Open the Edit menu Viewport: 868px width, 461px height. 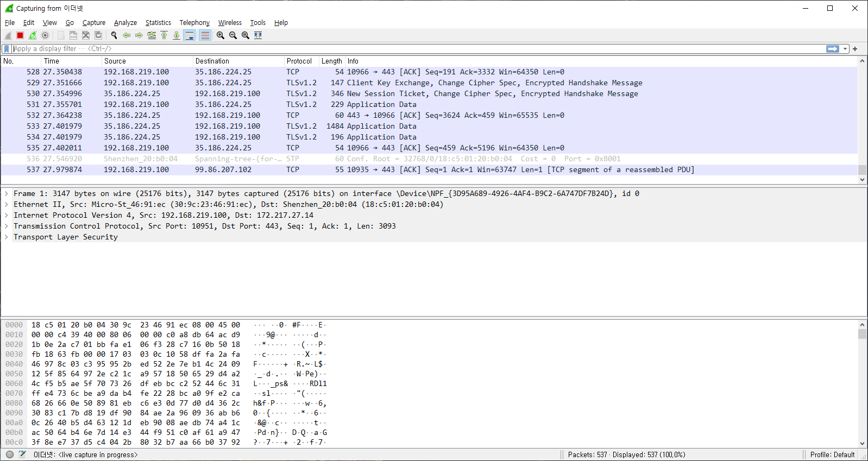pyautogui.click(x=29, y=23)
